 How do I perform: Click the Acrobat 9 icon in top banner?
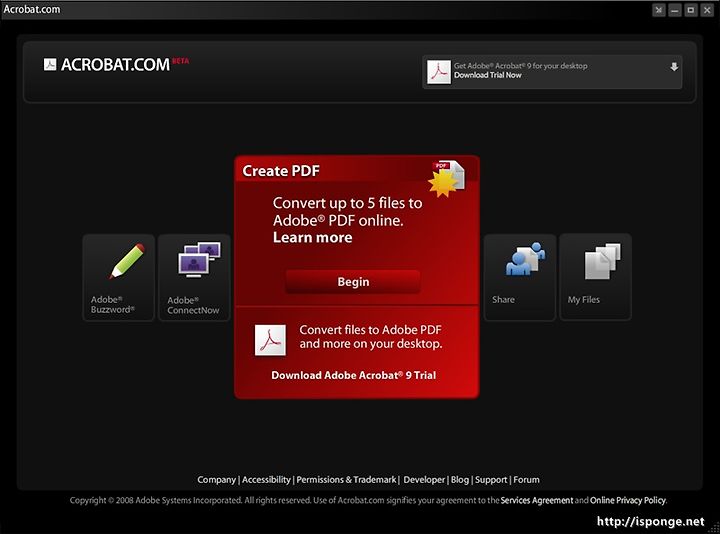click(439, 72)
